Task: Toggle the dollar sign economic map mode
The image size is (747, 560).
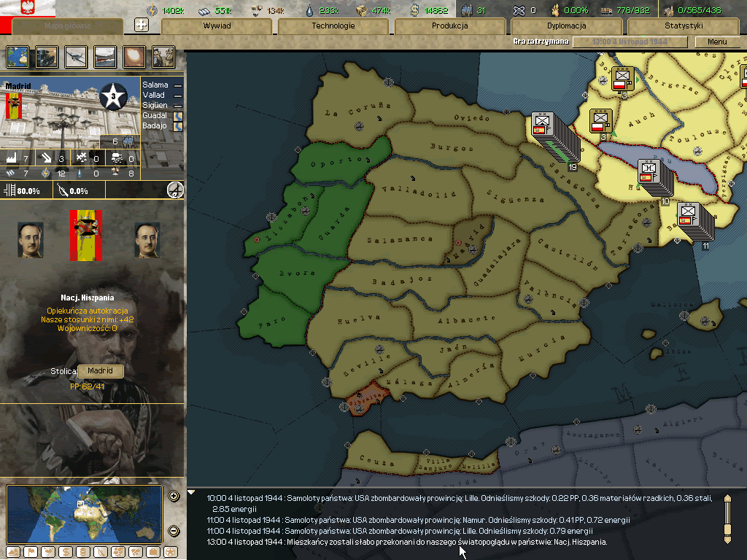Action: pyautogui.click(x=66, y=552)
